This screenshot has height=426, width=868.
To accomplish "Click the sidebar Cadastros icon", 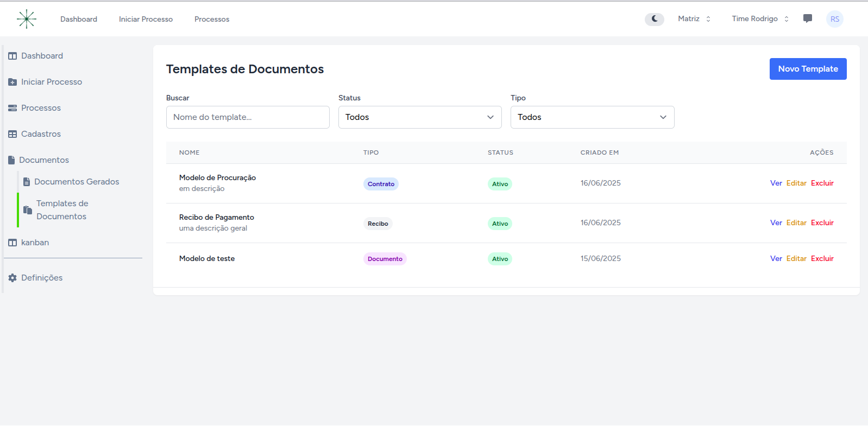I will pyautogui.click(x=12, y=134).
